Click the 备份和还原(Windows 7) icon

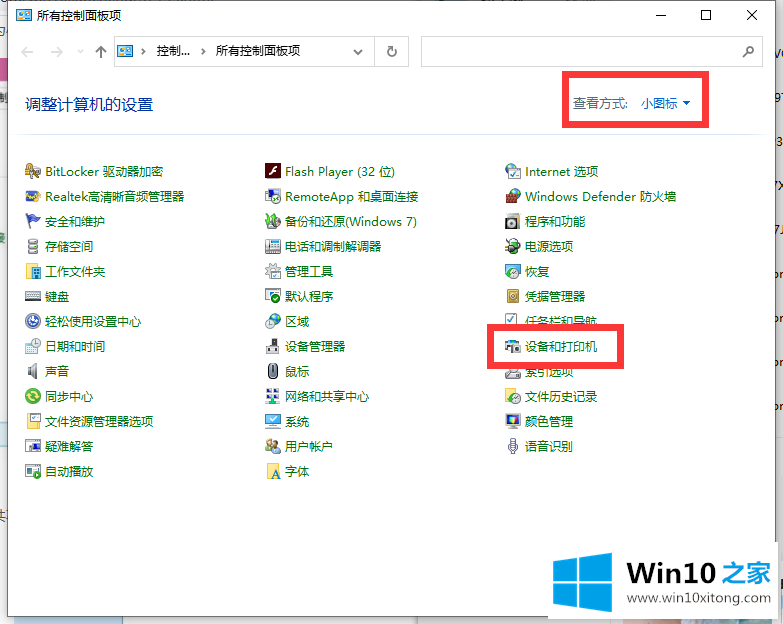pos(273,221)
